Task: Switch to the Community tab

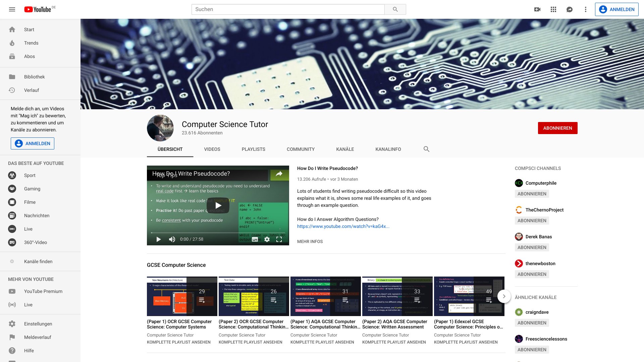Action: point(301,149)
